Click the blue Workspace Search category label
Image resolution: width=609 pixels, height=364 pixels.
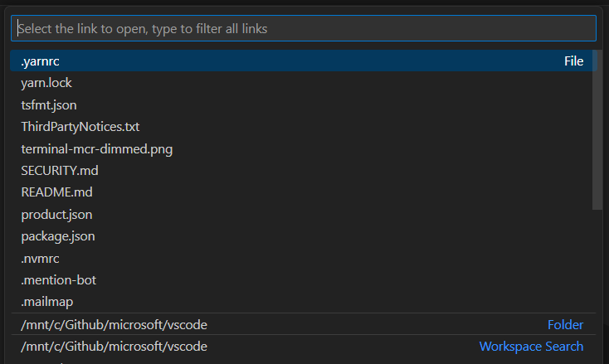[x=531, y=346]
